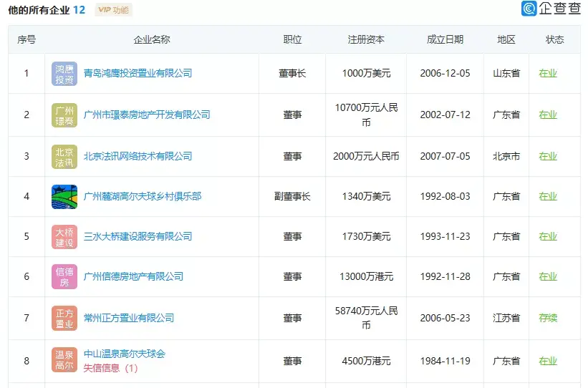Click the 大桥建设 company logo icon

64,237
